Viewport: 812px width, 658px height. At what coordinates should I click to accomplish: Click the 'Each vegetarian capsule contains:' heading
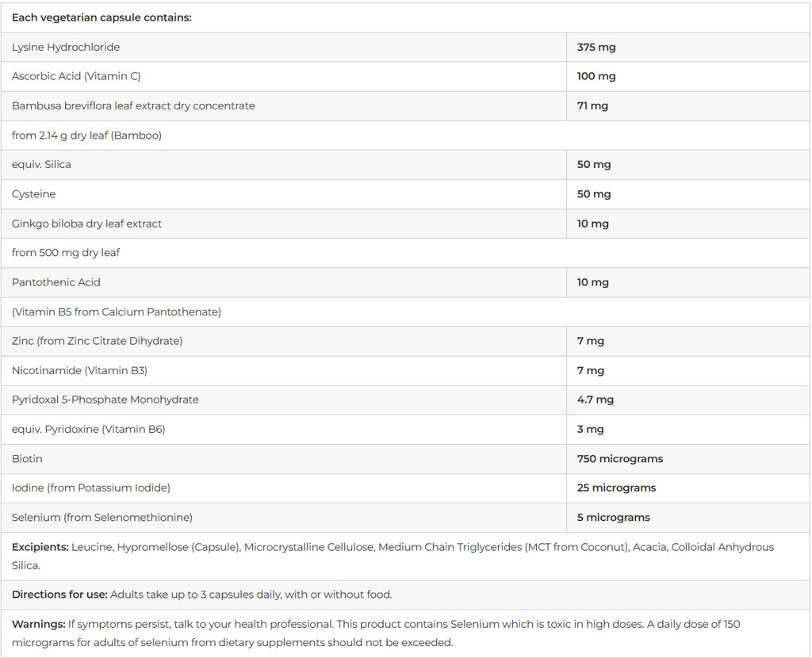101,17
